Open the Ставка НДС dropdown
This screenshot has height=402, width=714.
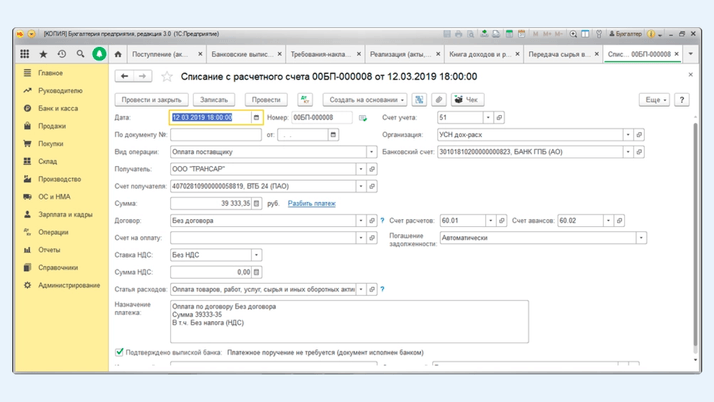[256, 255]
